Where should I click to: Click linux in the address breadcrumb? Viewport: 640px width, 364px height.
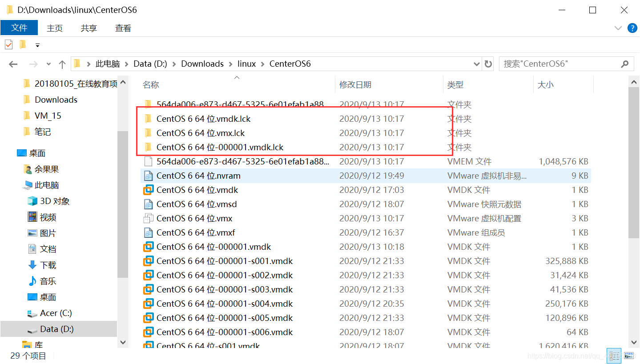pyautogui.click(x=246, y=64)
